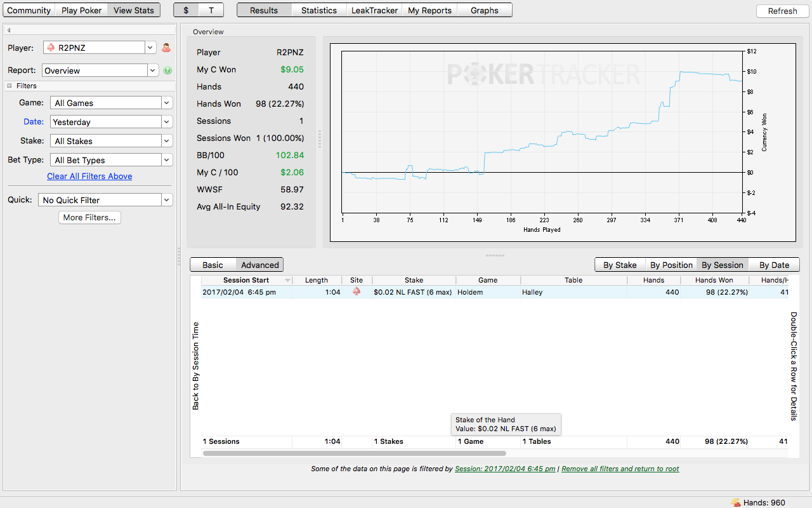
Task: Sort by the Hands column header
Action: (x=654, y=280)
